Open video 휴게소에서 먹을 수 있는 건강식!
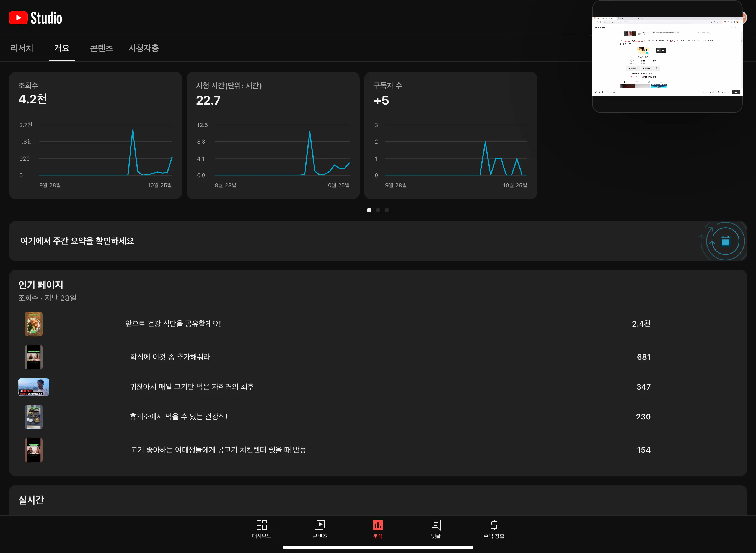756x553 pixels. click(x=178, y=417)
